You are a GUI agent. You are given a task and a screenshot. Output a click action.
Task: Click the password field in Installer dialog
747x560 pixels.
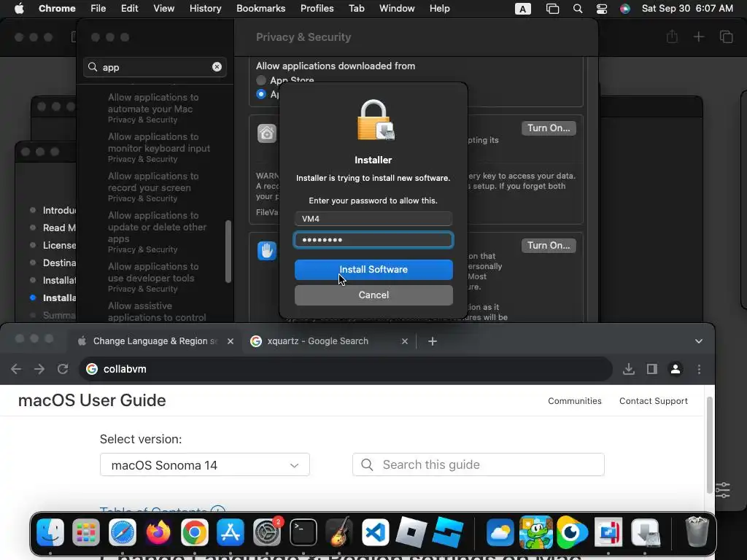tap(373, 240)
